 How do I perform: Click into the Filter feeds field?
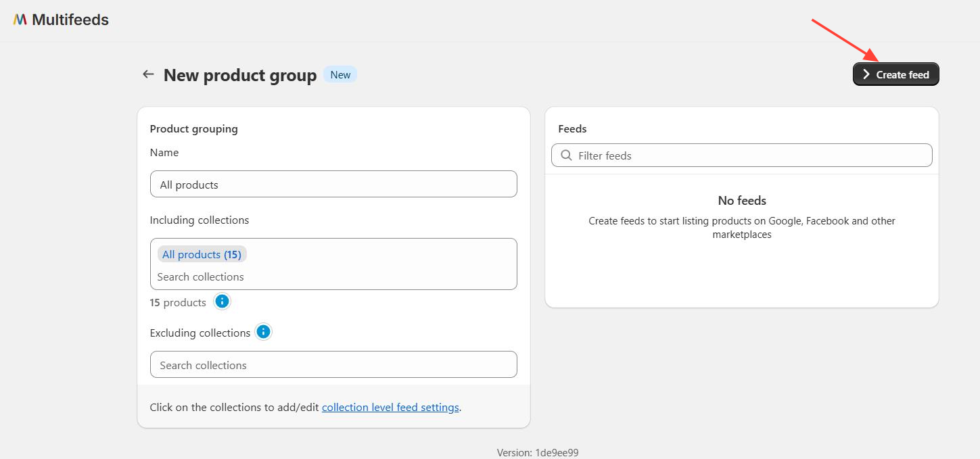(751, 155)
